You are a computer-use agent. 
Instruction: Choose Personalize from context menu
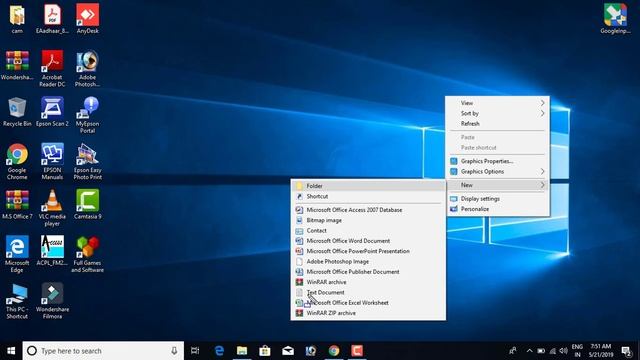498,209
